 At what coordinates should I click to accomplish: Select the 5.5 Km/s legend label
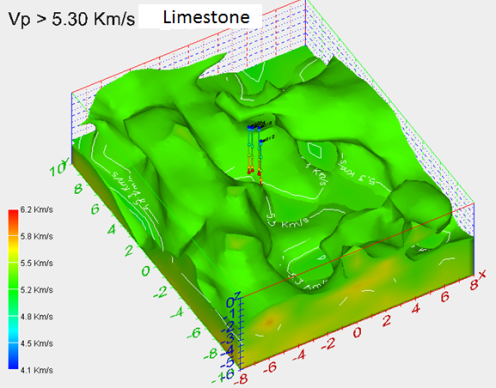pos(37,263)
